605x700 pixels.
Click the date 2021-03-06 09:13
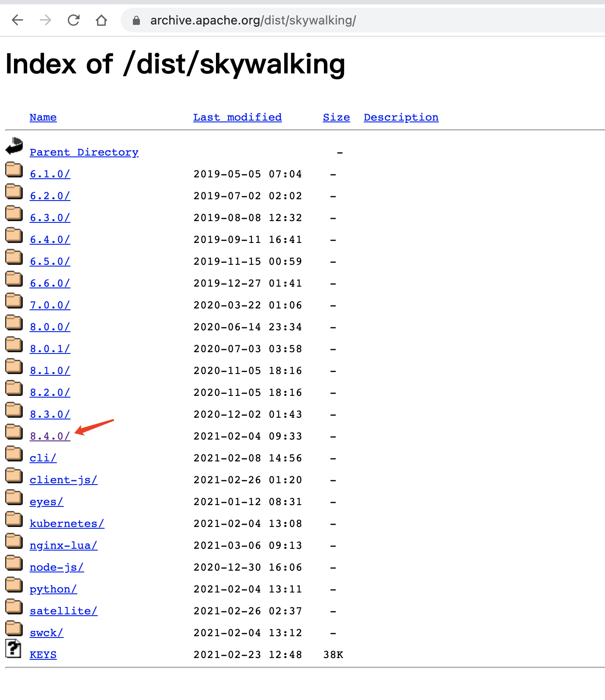(248, 546)
